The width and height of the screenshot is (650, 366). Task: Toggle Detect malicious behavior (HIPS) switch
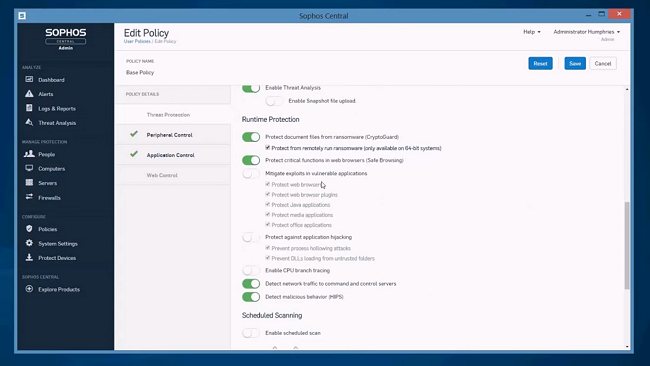point(251,297)
